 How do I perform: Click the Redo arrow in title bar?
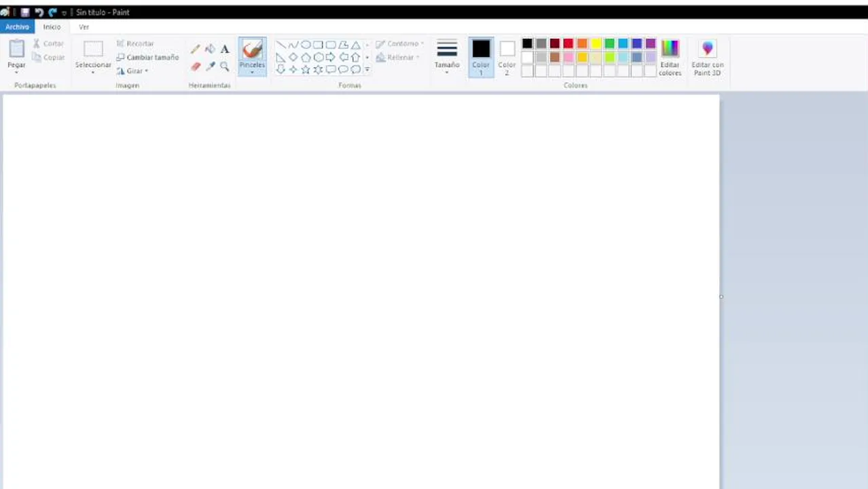point(52,12)
